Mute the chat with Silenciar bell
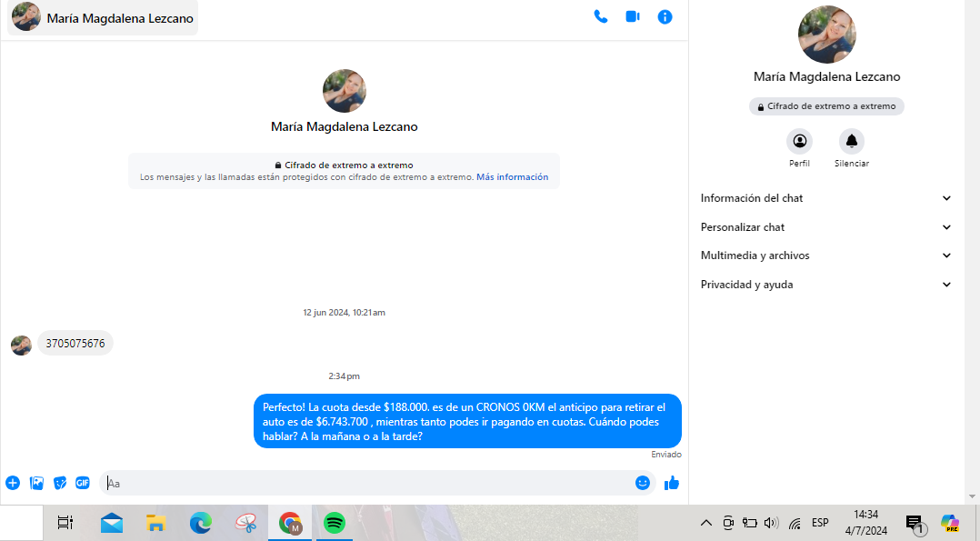 pyautogui.click(x=852, y=142)
